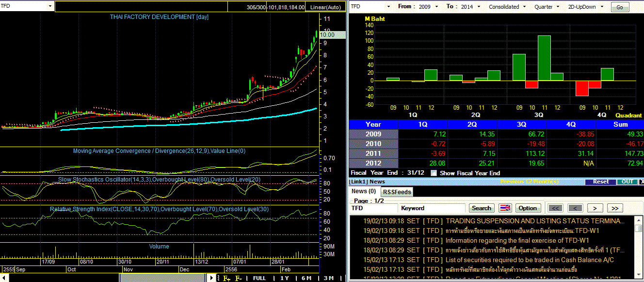This screenshot has height=282, width=644.
Task: Click the 2010 year row header
Action: tap(373, 144)
